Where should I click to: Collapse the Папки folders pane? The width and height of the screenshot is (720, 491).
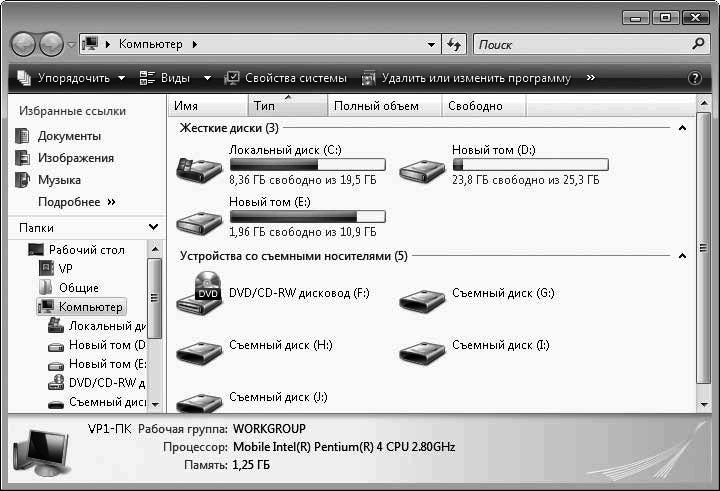(153, 228)
